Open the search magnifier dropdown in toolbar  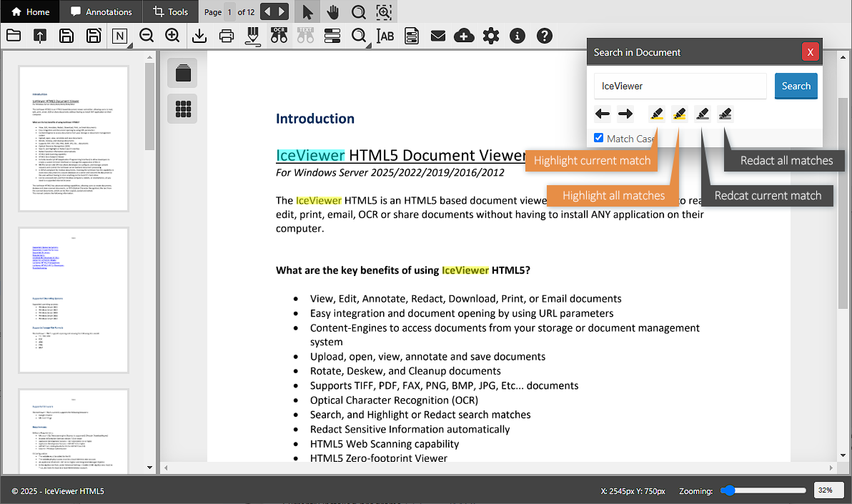click(x=359, y=36)
